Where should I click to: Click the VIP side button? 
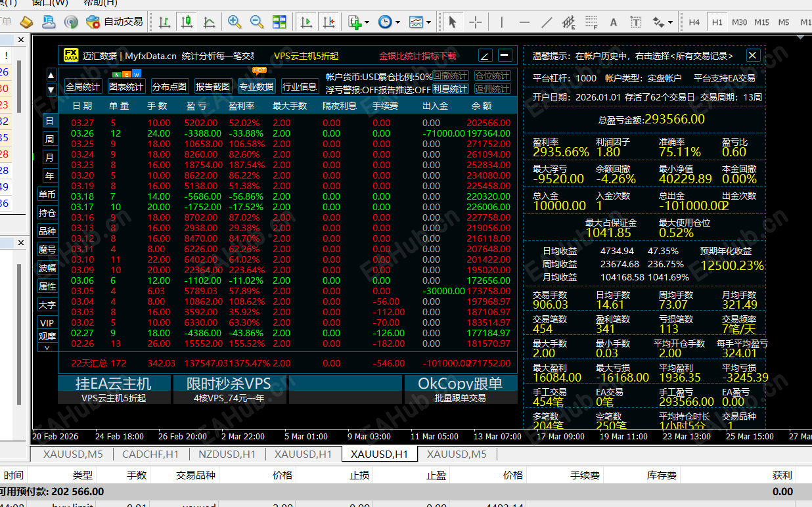[47, 323]
